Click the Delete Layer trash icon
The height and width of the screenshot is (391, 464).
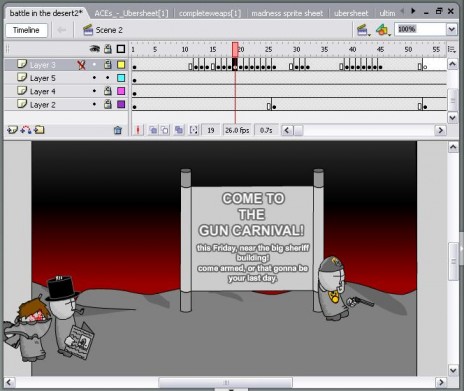pyautogui.click(x=118, y=130)
